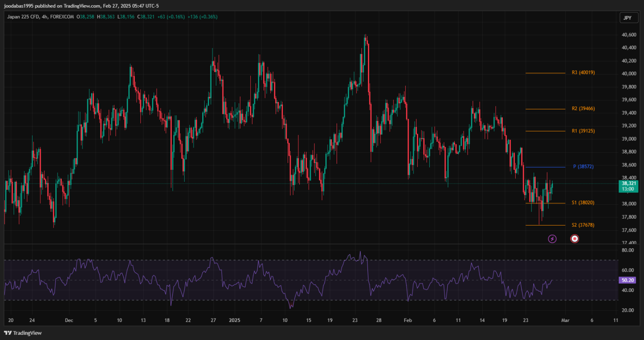Click the 40,600 level on price scale
This screenshot has height=340, width=644.
(x=629, y=35)
